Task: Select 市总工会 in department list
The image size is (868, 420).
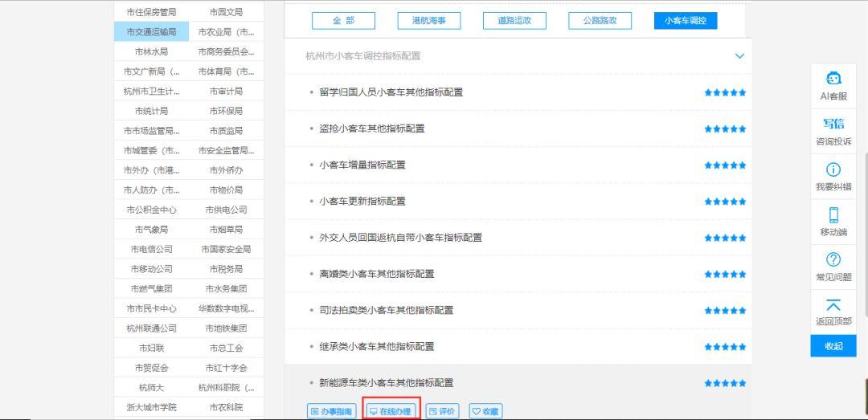Action: [x=226, y=348]
